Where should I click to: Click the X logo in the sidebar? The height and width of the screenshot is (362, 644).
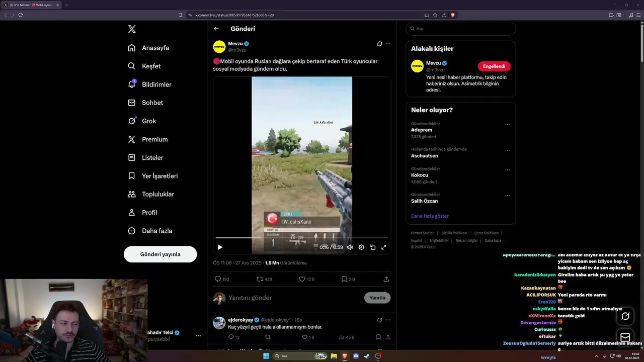[x=132, y=29]
